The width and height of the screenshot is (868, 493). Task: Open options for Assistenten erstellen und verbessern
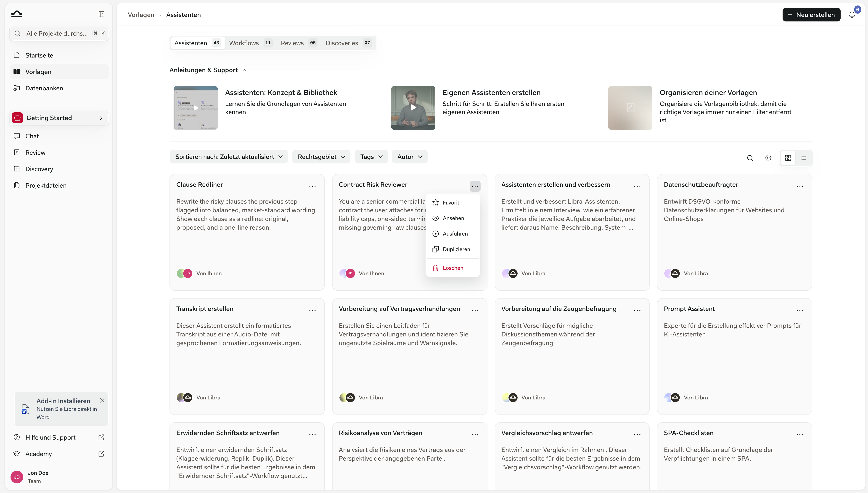click(637, 186)
